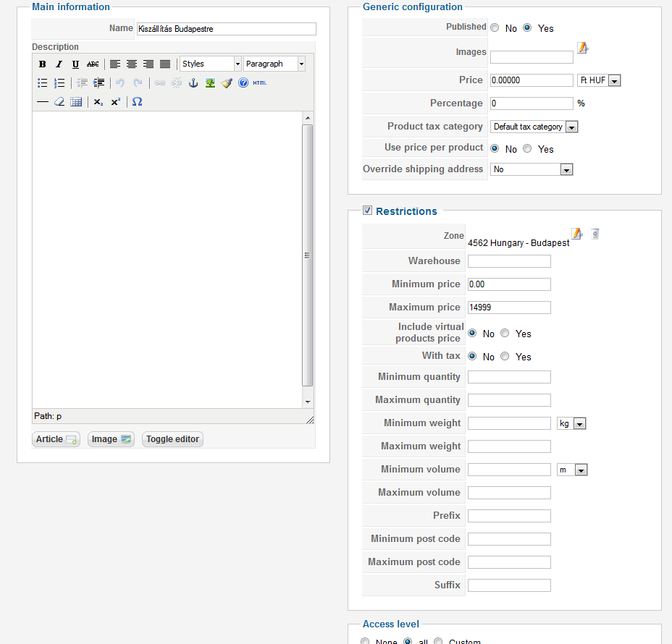
Task: Click the Minimum post code field
Action: click(x=509, y=539)
